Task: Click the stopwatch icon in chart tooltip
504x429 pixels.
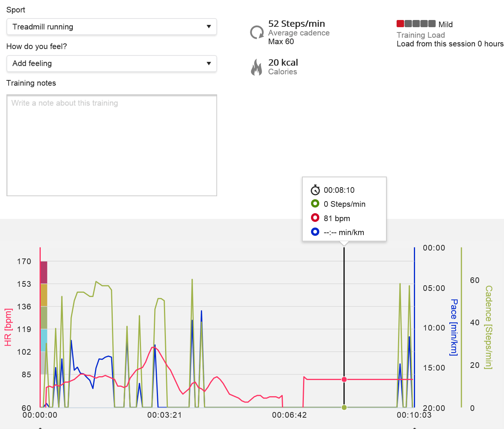Action: [x=315, y=190]
